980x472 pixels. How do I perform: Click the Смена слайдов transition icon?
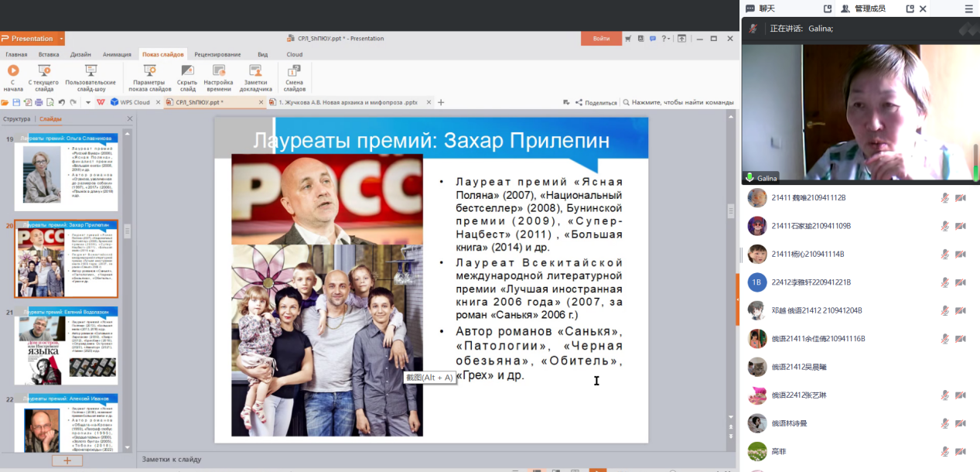[x=294, y=71]
